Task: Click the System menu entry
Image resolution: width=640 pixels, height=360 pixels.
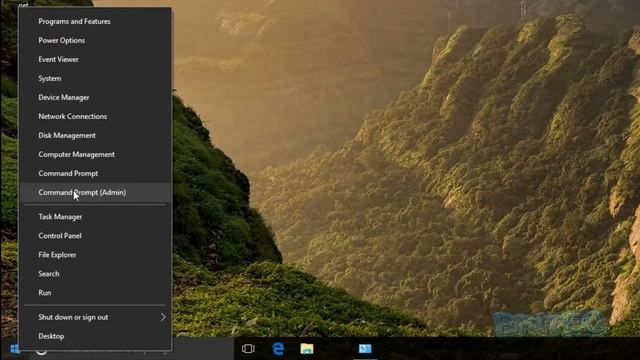Action: coord(95,78)
